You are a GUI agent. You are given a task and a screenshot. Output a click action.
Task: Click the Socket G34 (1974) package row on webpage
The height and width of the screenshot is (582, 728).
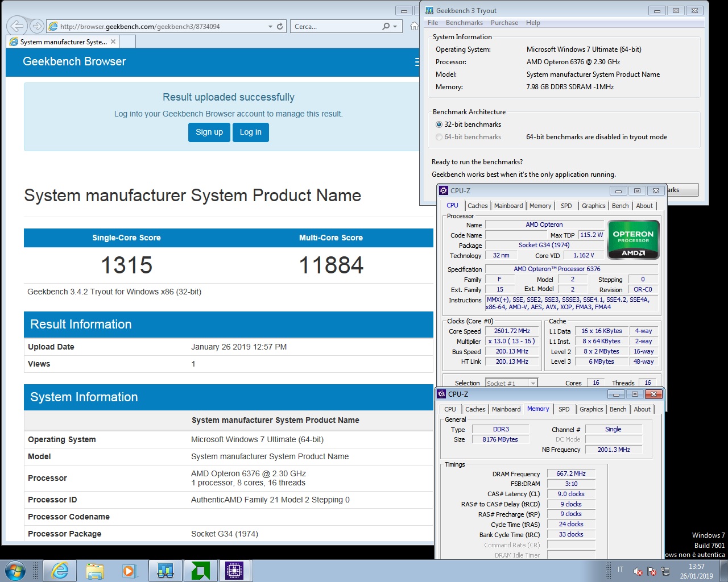pos(229,534)
